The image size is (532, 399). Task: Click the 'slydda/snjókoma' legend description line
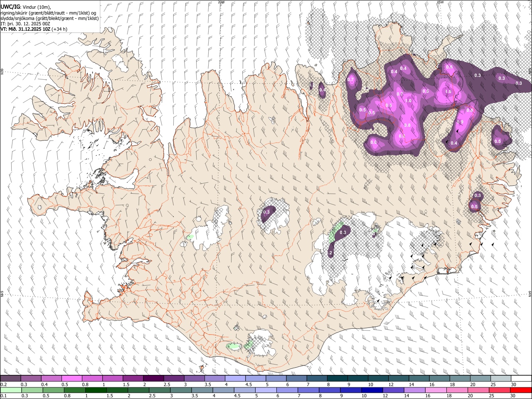[49, 18]
